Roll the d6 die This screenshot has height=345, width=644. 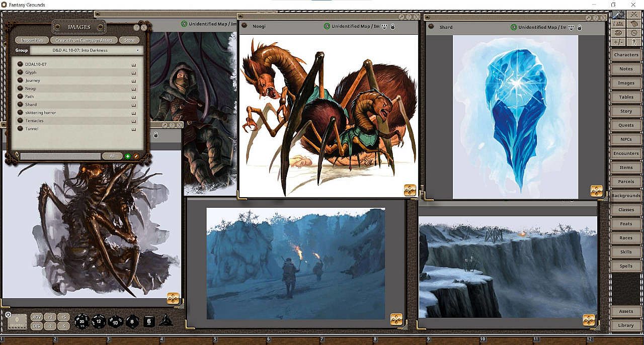[x=149, y=320]
